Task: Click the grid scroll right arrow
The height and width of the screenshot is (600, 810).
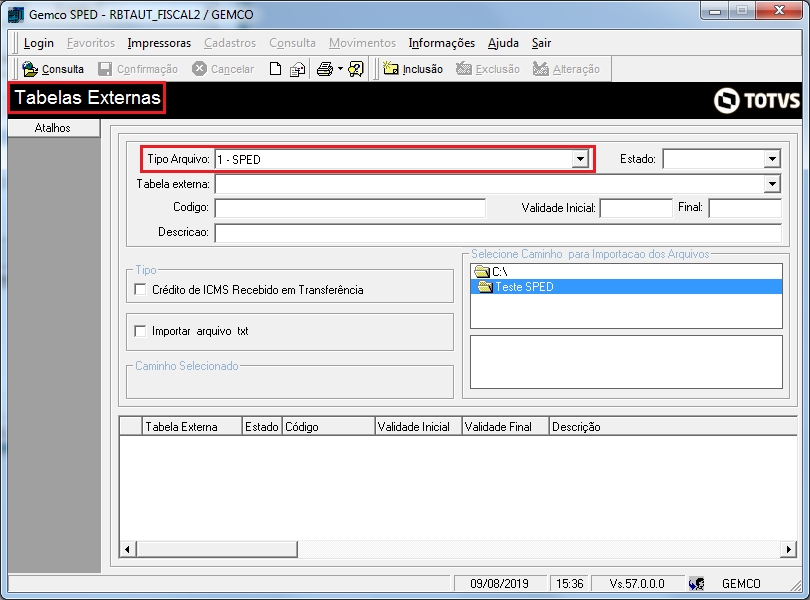Action: pos(788,549)
